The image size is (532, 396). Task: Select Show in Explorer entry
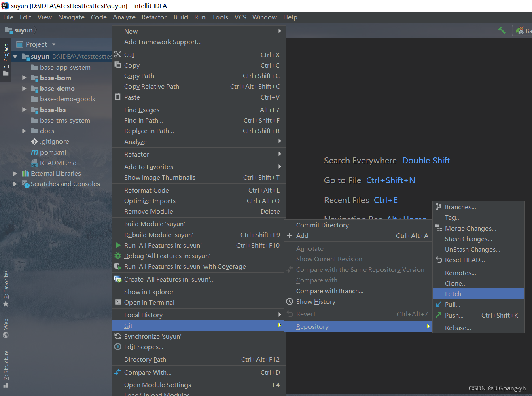point(199,292)
